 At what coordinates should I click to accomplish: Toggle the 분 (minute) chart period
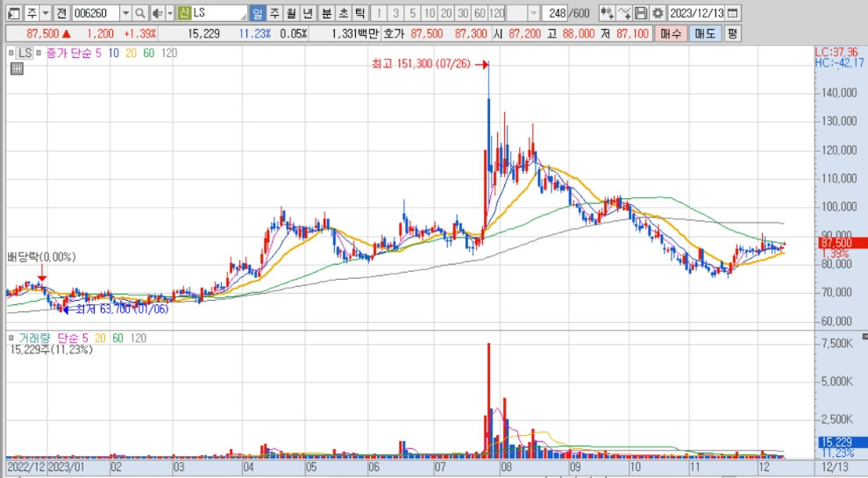coord(326,13)
